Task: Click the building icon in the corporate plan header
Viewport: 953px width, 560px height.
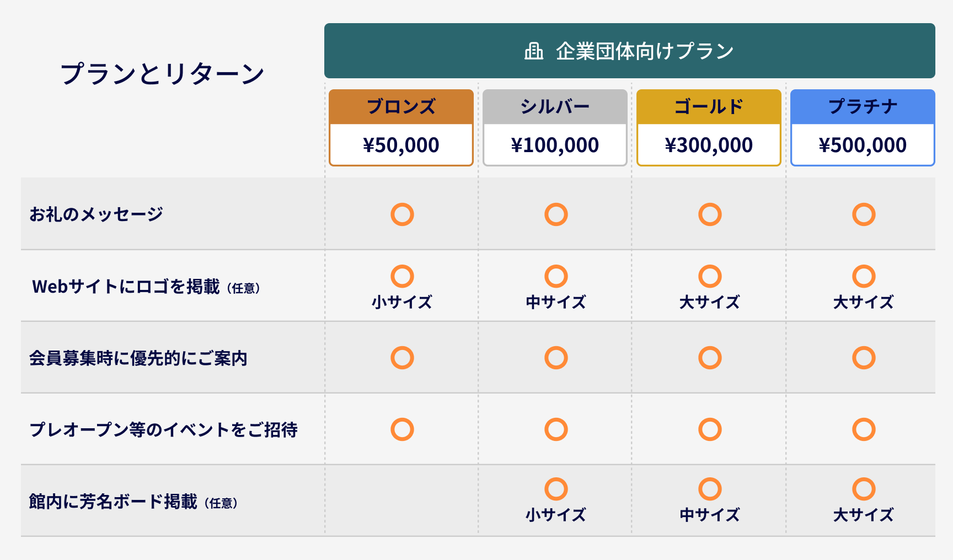Action: 533,51
